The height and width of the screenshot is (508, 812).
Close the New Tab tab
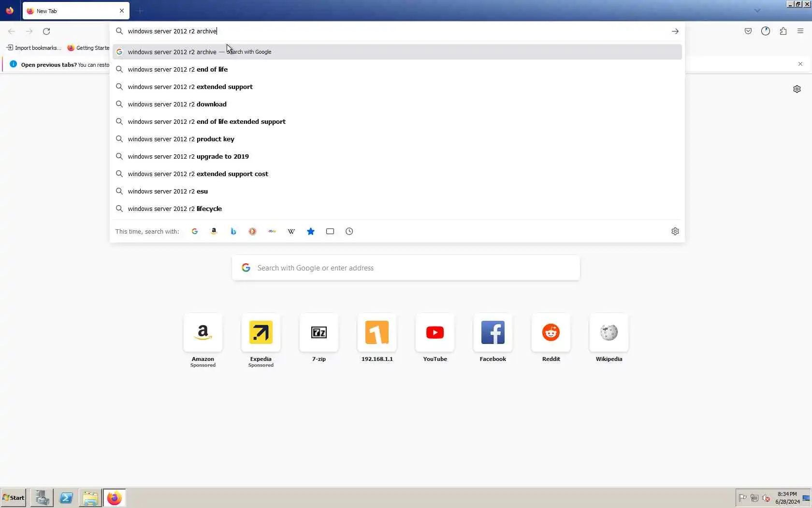click(122, 11)
